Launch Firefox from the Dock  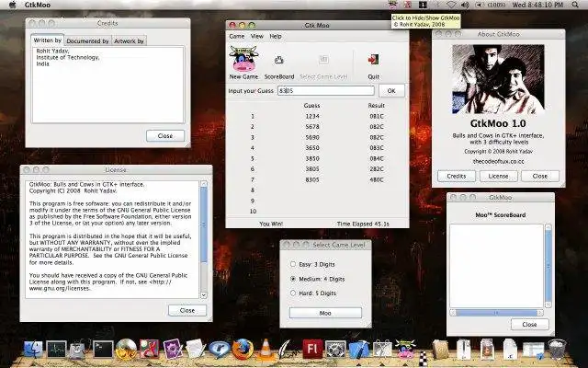243,349
